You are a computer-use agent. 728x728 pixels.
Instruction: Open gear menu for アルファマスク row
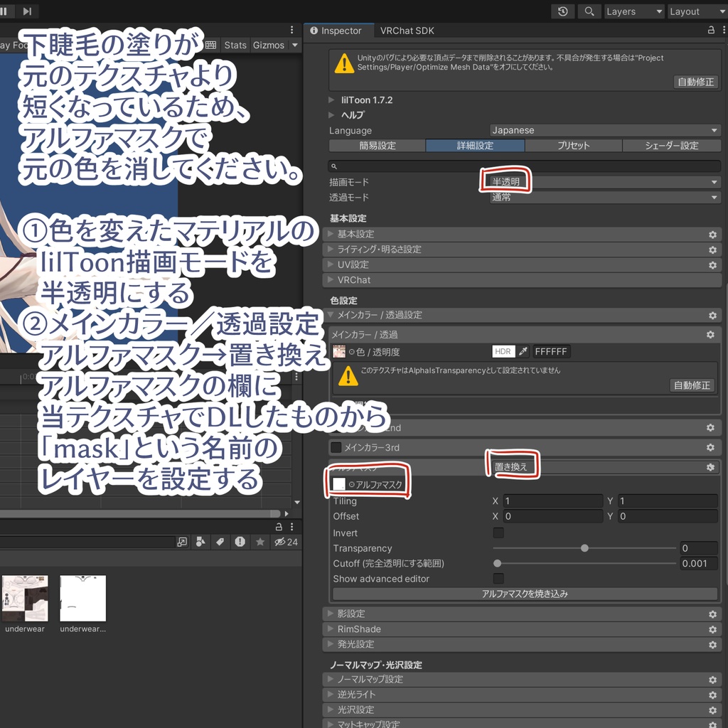tap(710, 468)
